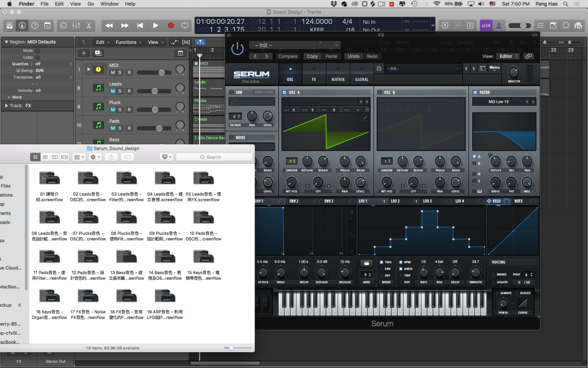Open the Smart Controls button
Image resolution: width=588 pixels, height=368 pixels.
pos(64,25)
